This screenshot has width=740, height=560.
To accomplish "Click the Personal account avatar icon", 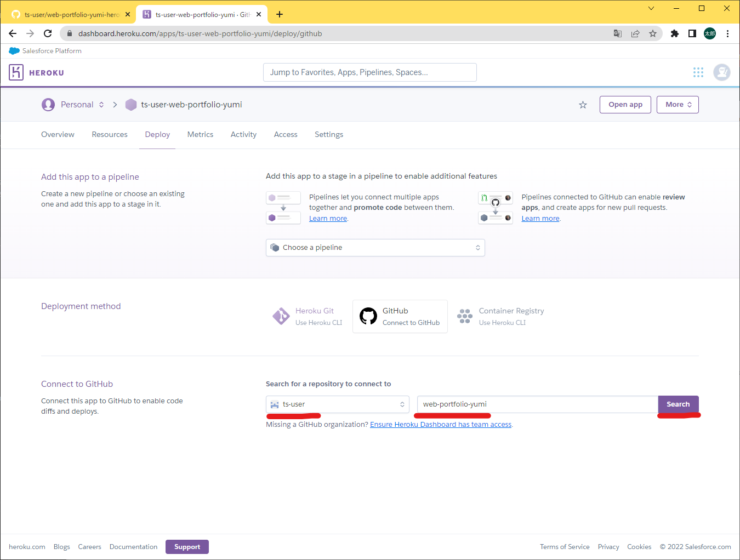I will click(x=48, y=105).
